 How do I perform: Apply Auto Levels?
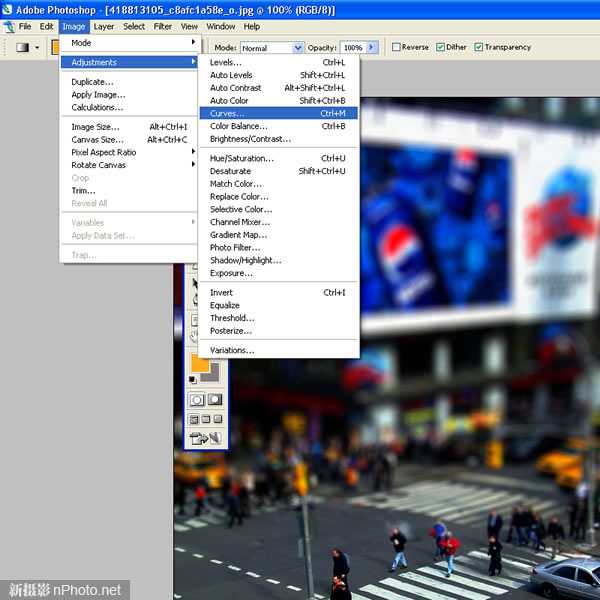coord(279,75)
